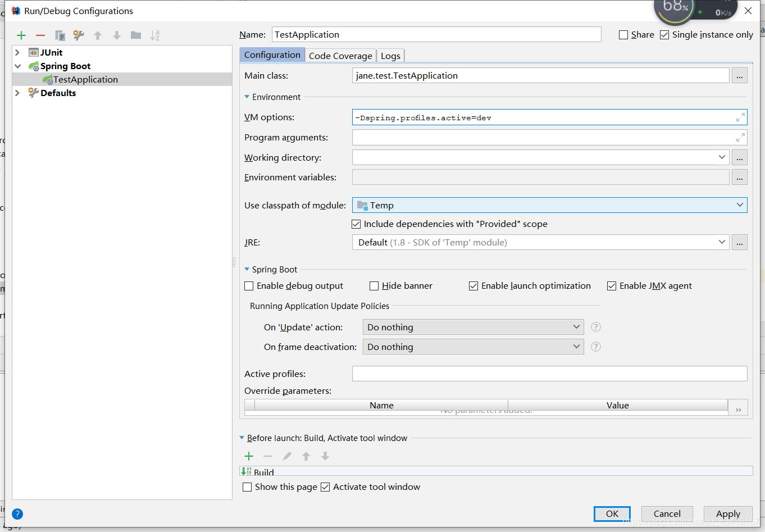Switch to Code Coverage tab
Image resolution: width=765 pixels, height=532 pixels.
point(340,56)
